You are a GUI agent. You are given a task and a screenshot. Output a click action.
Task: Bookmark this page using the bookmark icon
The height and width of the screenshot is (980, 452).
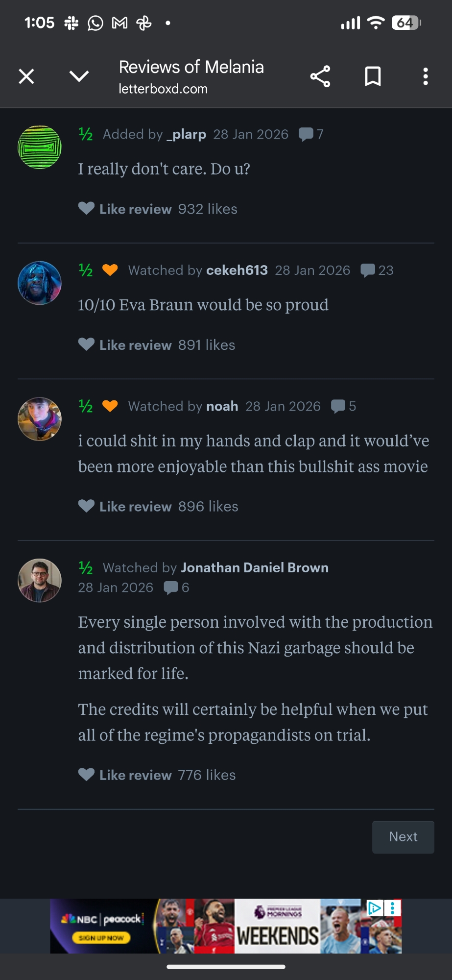pos(373,76)
